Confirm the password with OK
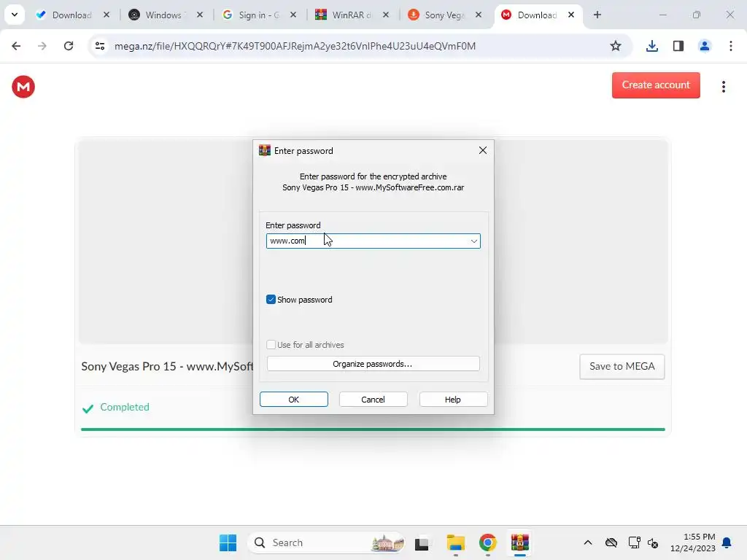747x560 pixels. 293,400
